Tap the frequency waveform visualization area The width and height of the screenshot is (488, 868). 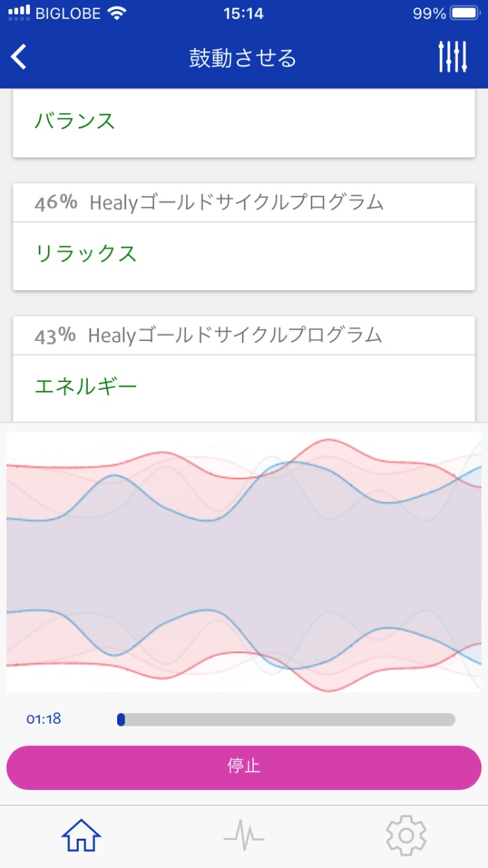pos(244,561)
